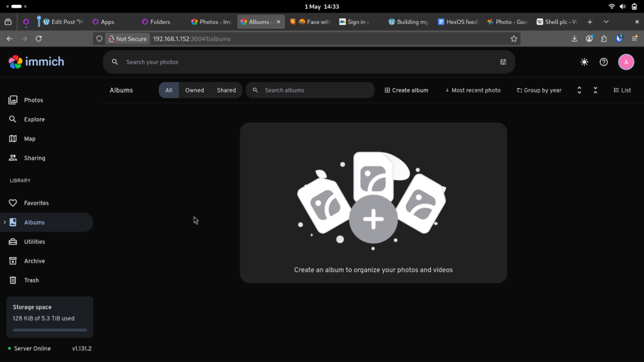Open Explore in the sidebar
644x362 pixels.
[x=47, y=119]
